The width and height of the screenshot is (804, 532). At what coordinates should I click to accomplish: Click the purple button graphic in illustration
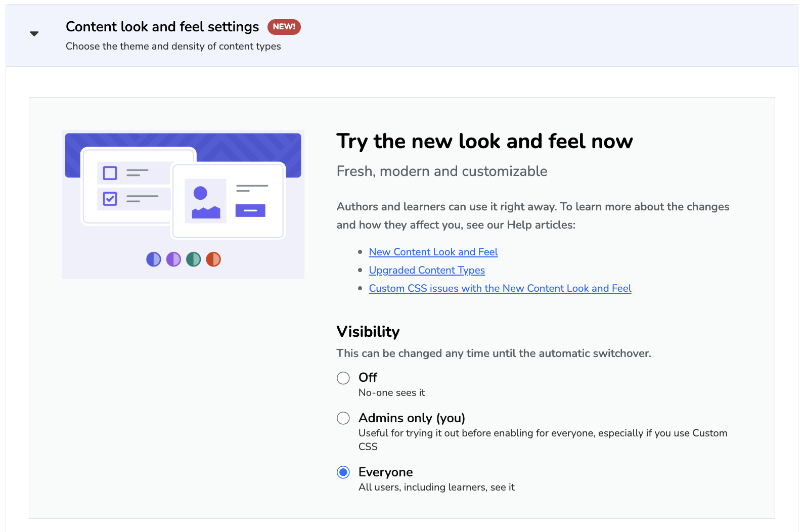tap(250, 210)
